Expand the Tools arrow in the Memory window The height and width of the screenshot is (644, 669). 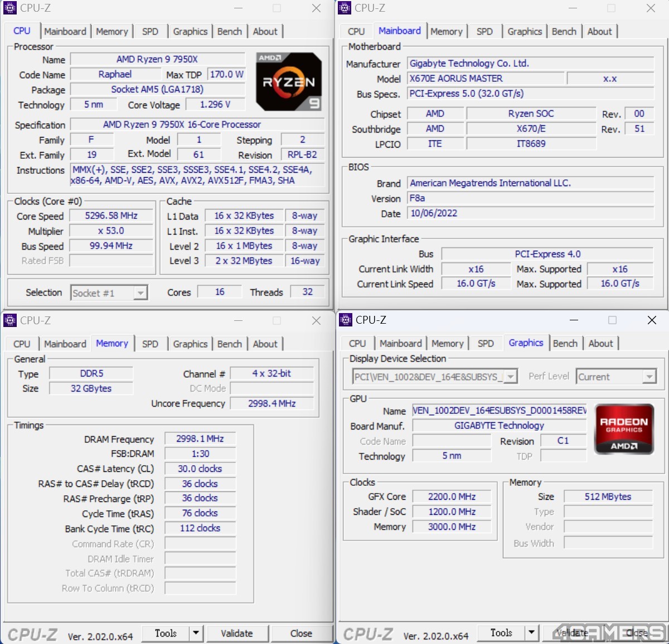tap(196, 633)
